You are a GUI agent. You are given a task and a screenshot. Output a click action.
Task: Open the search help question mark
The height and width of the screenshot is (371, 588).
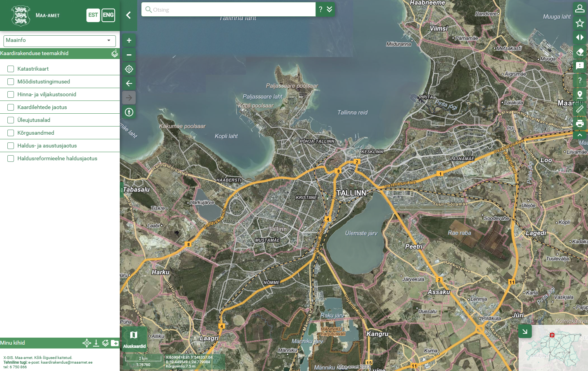(321, 9)
